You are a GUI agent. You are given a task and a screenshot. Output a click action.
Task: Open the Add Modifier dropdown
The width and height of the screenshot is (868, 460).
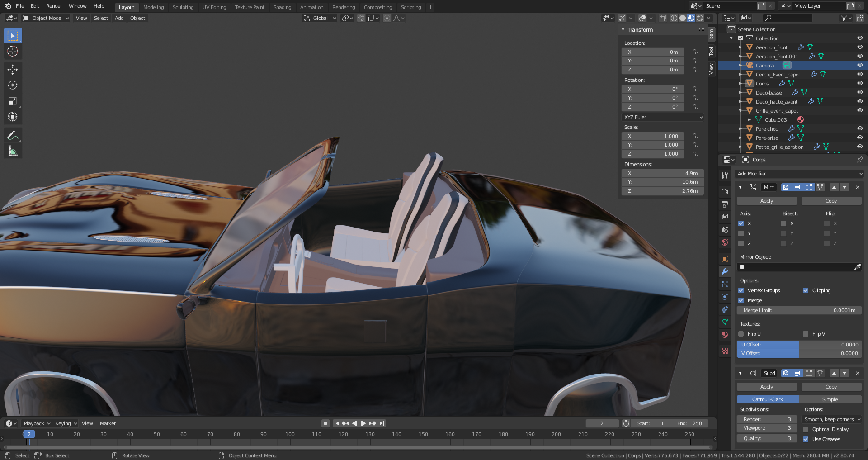pyautogui.click(x=799, y=174)
